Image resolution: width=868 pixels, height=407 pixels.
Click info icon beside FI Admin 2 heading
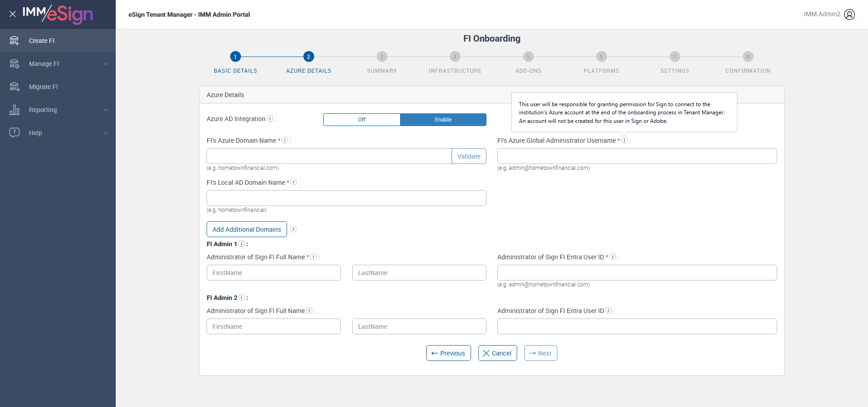coord(242,297)
